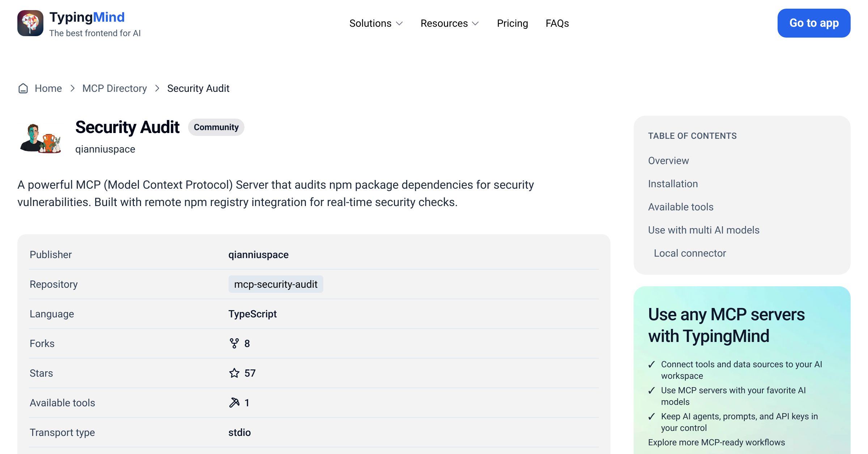Screen dimensions: 868x454
Task: Click the stdio transport type value
Action: [239, 432]
